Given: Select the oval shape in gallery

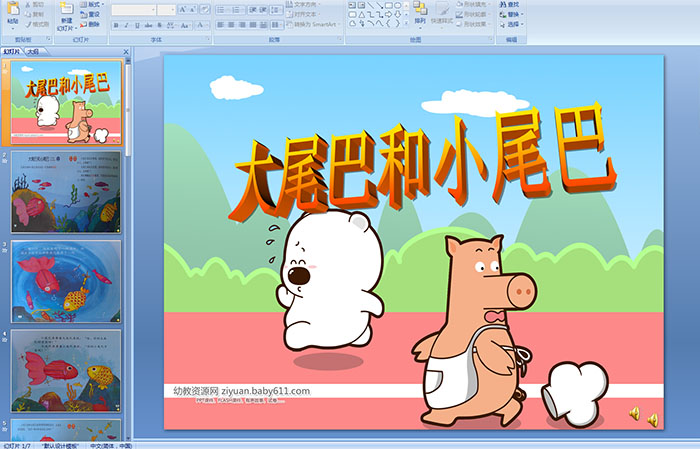Looking at the screenshot, I should [397, 5].
